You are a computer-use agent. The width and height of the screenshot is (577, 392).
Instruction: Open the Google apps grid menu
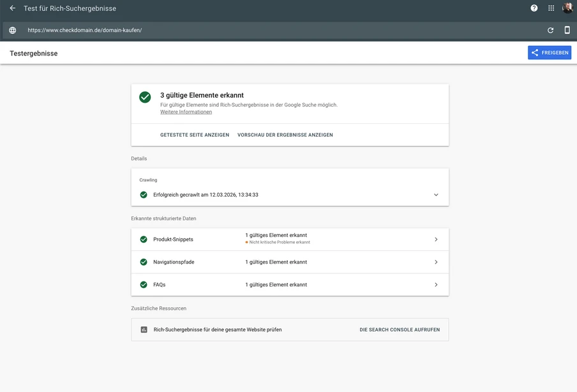coord(550,8)
